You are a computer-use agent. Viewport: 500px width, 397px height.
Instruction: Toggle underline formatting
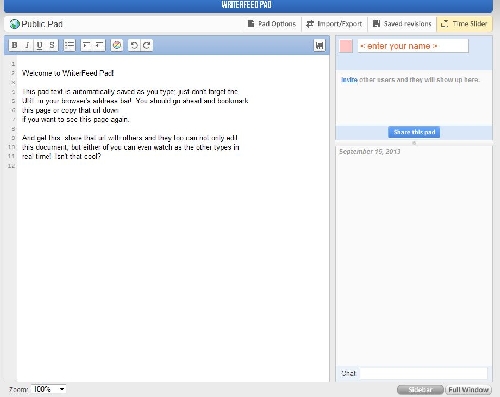point(39,45)
